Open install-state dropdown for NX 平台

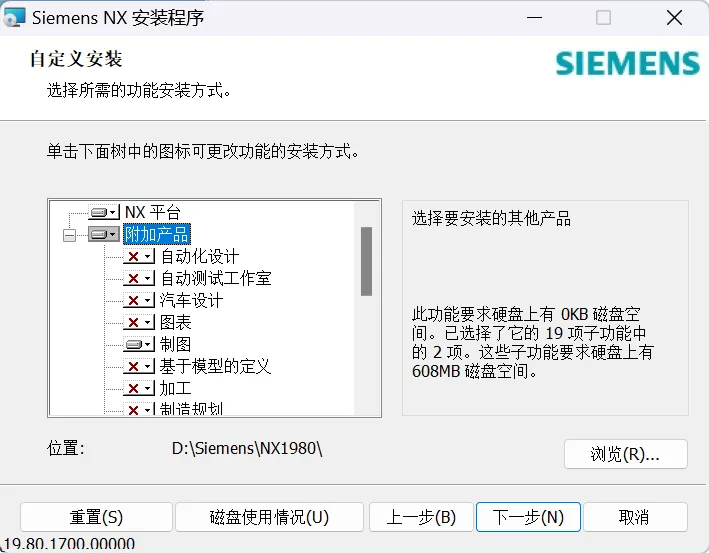pos(104,212)
